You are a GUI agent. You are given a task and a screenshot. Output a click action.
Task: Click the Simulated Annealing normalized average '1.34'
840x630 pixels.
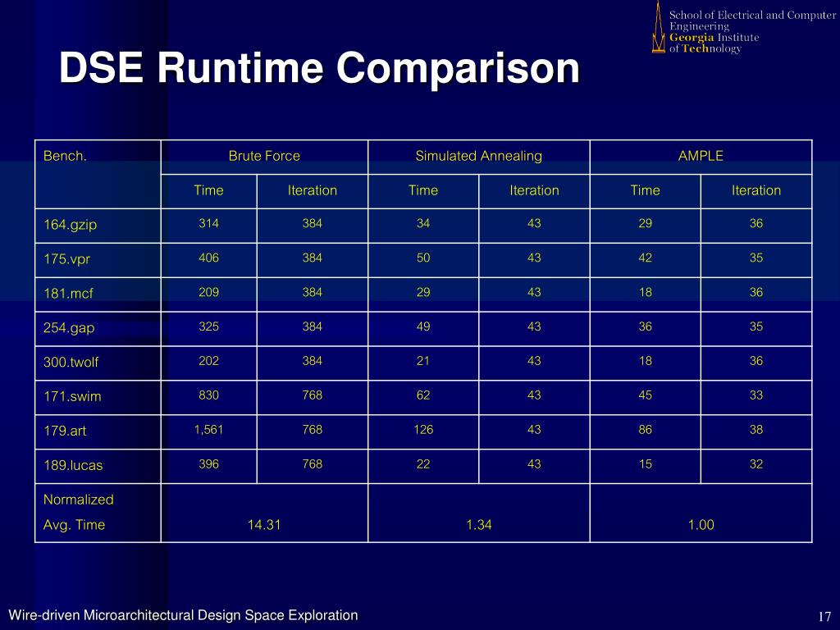(x=479, y=525)
